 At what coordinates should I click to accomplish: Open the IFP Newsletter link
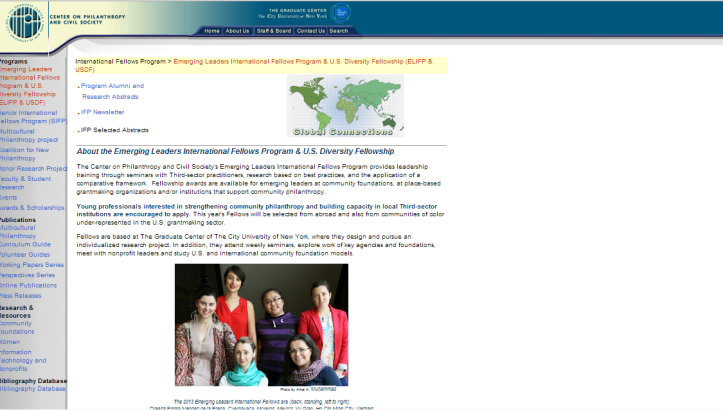tap(102, 112)
